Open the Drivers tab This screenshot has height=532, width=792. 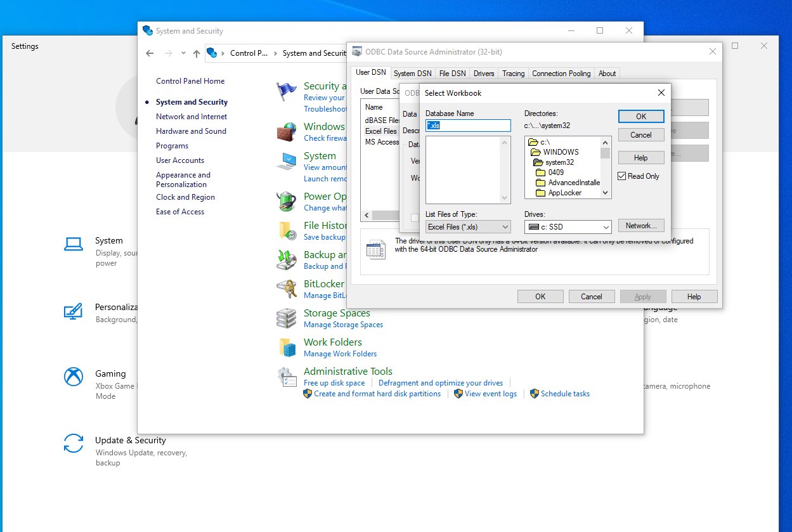(x=484, y=74)
